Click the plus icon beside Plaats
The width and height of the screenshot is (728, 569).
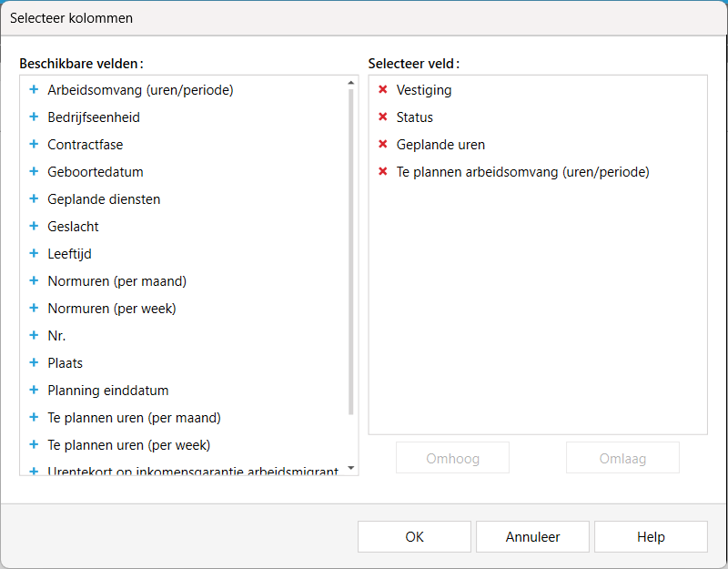[x=34, y=363]
